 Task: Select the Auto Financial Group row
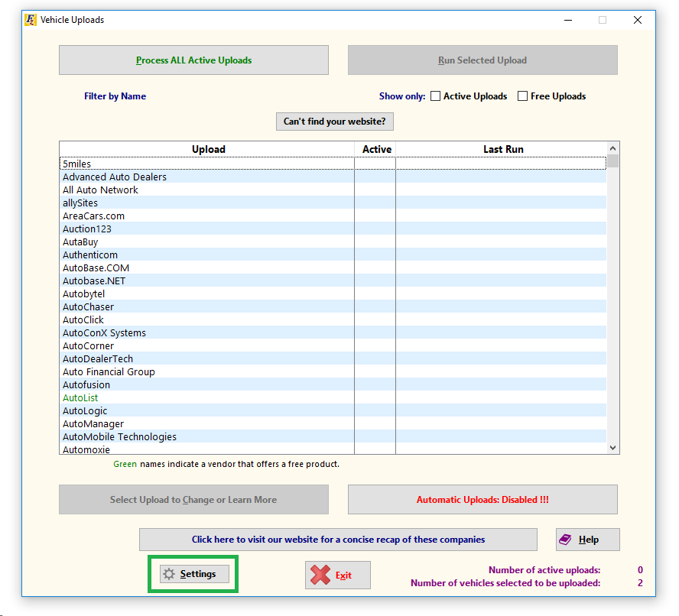point(333,371)
